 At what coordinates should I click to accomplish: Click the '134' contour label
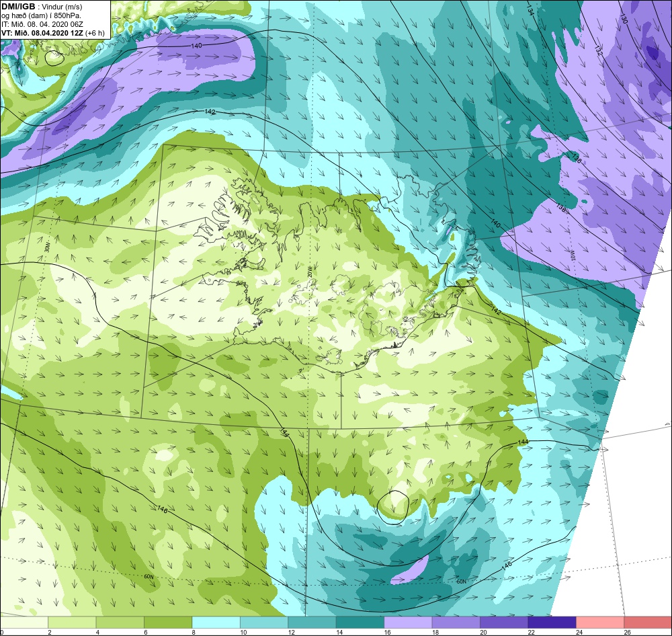[x=530, y=11]
